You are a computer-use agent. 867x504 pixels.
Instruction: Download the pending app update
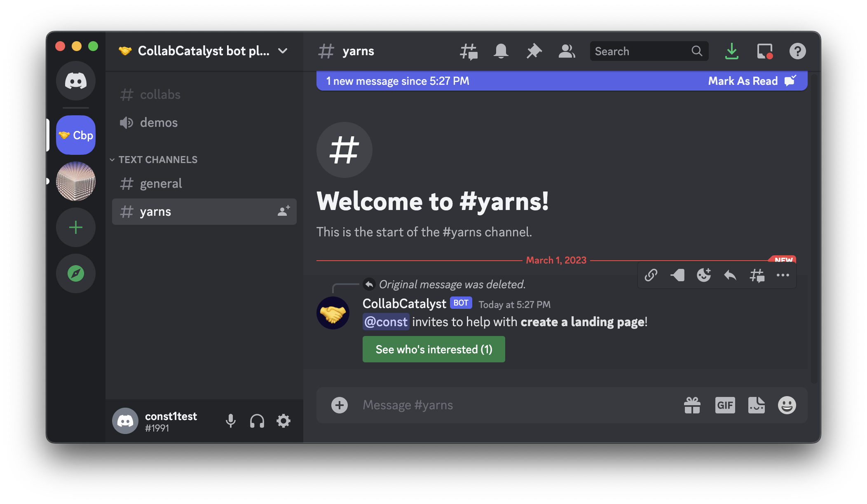point(732,51)
